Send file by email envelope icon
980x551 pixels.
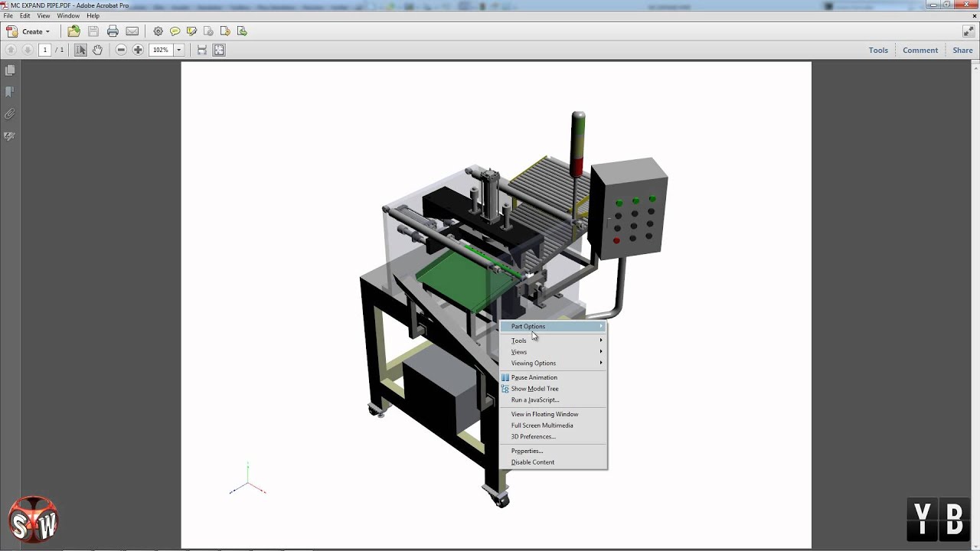coord(132,31)
